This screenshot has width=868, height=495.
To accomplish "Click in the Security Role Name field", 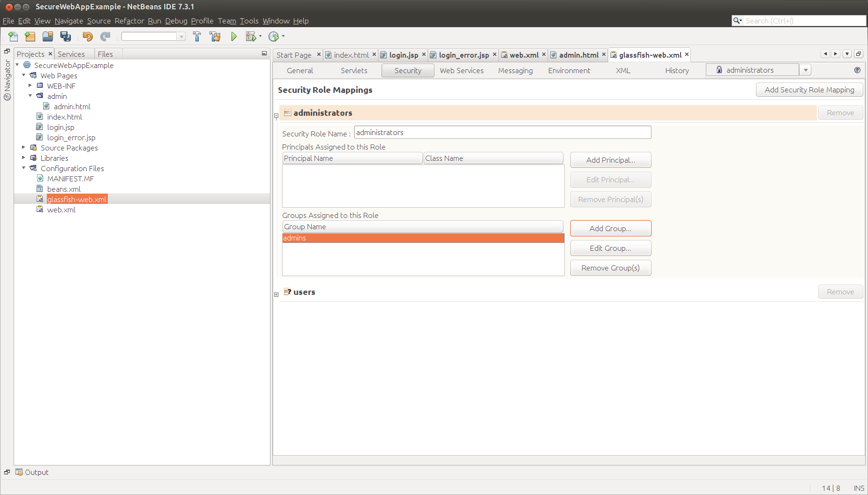I will coord(502,132).
